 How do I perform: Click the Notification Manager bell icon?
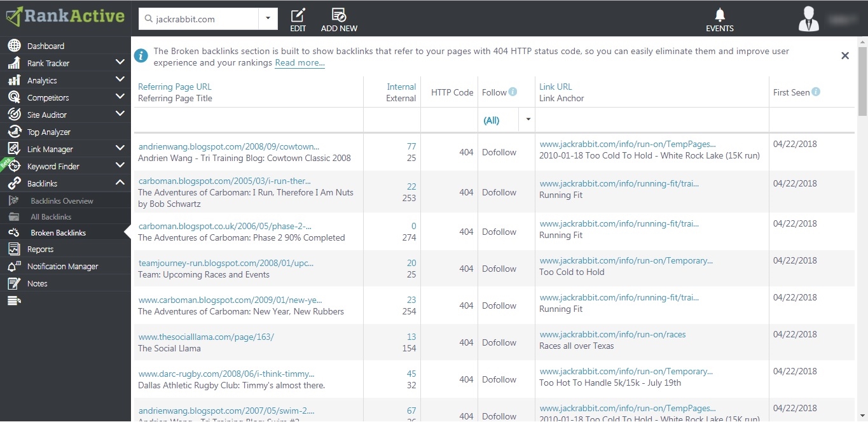coord(14,266)
